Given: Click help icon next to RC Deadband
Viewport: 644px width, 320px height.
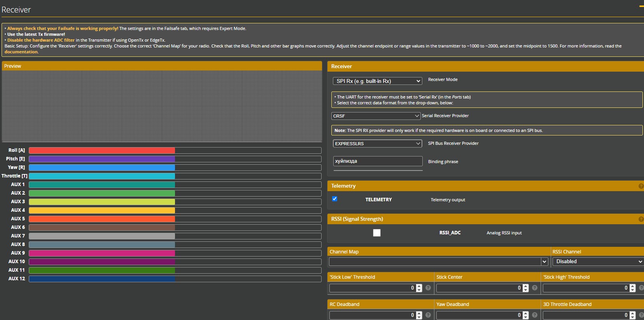Looking at the screenshot, I should [428, 315].
